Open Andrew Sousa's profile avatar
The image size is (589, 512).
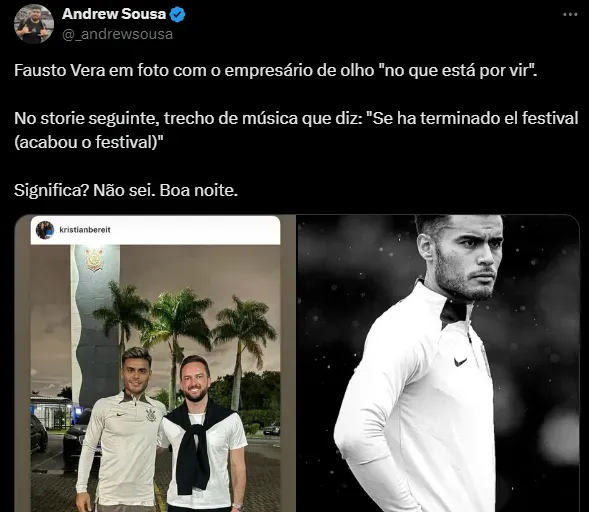coord(34,24)
